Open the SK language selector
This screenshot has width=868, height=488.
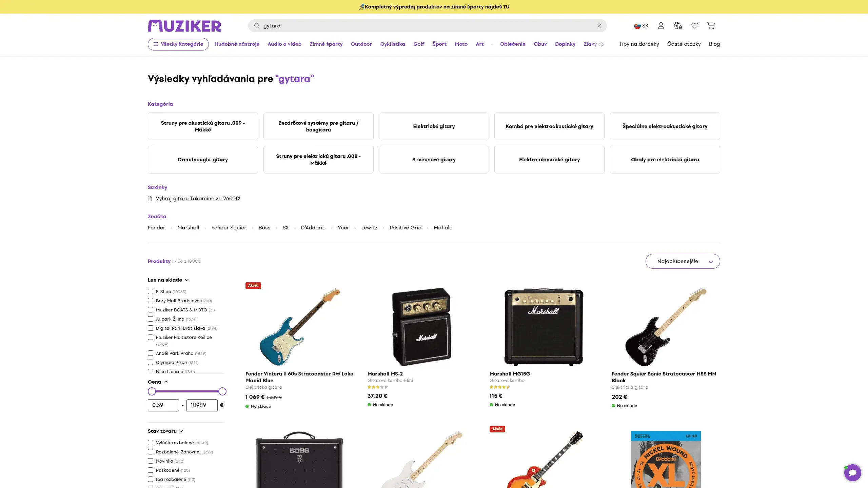point(641,26)
